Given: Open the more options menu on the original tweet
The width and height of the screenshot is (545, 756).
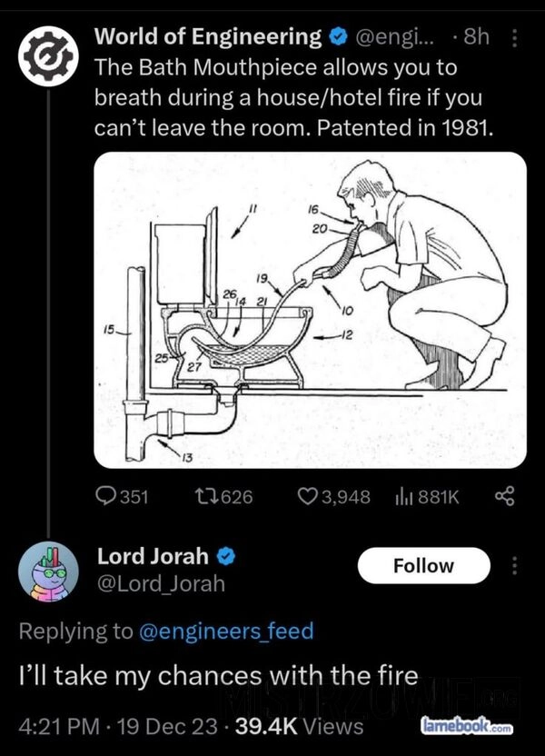Looking at the screenshot, I should click(x=516, y=38).
